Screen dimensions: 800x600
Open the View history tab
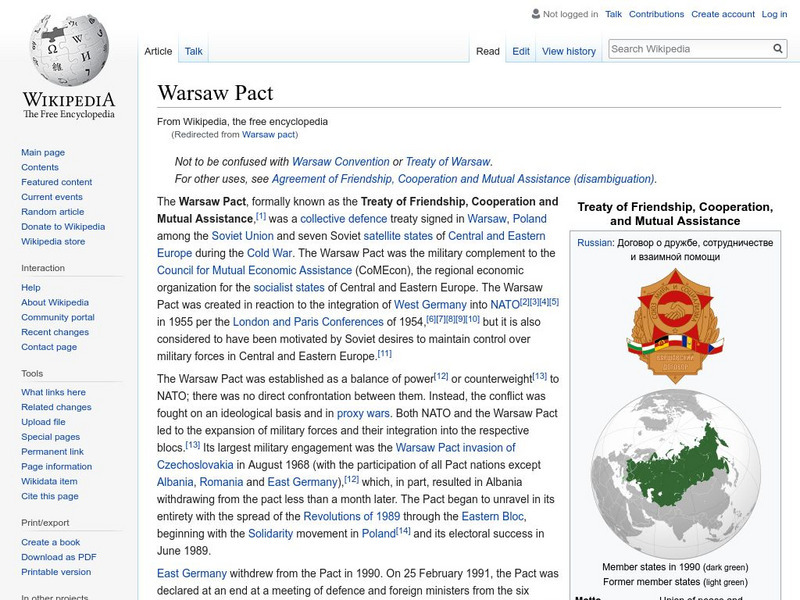569,51
